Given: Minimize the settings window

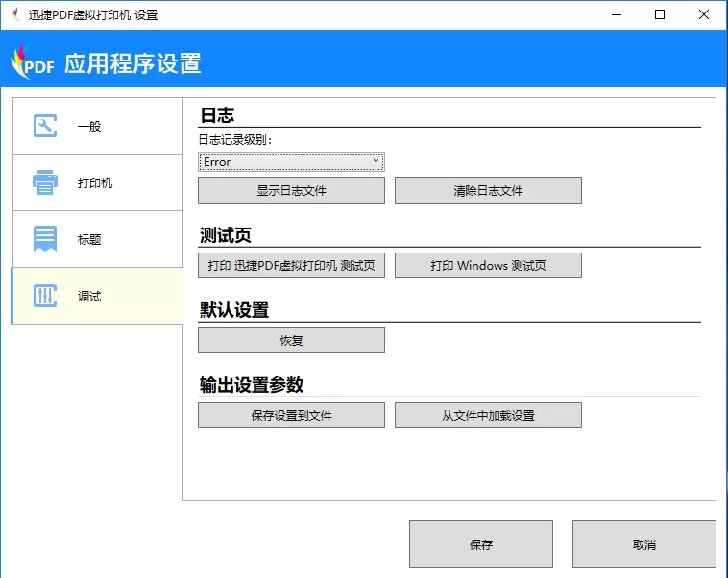Looking at the screenshot, I should 617,14.
